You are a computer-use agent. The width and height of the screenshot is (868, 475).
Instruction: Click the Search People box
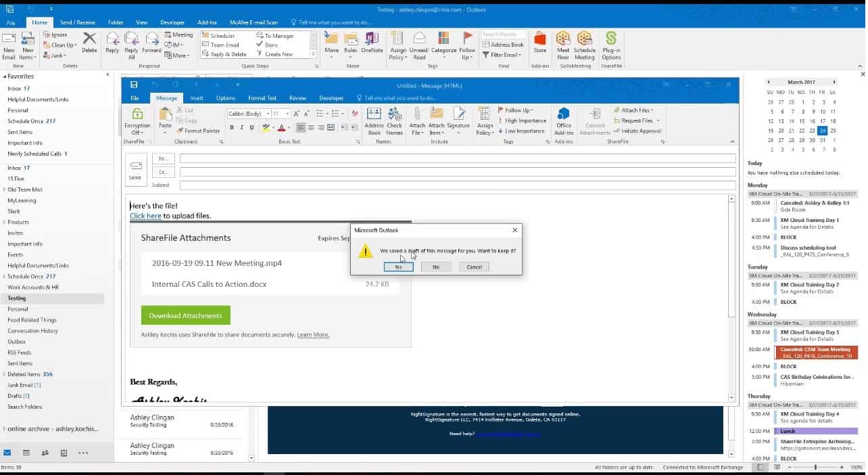504,34
